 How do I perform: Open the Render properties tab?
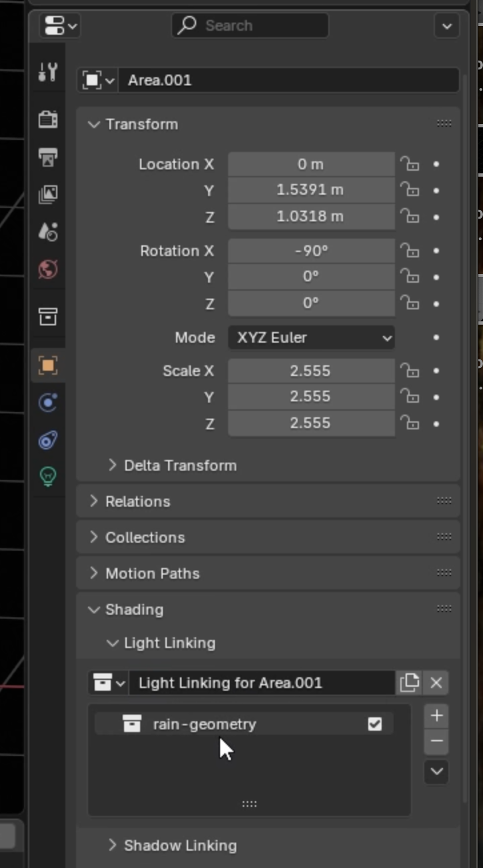[48, 119]
